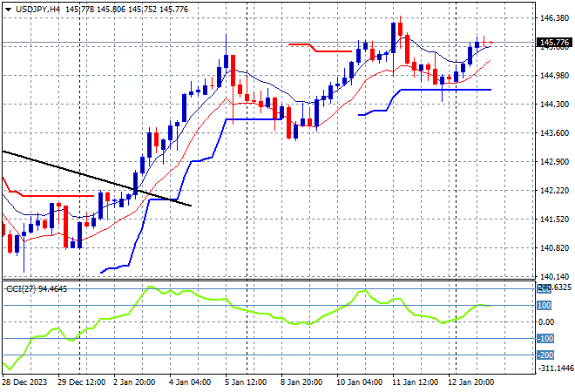Click the 2 Jan 20:00 time label
Screen dimensions: 575x392
pos(134,382)
